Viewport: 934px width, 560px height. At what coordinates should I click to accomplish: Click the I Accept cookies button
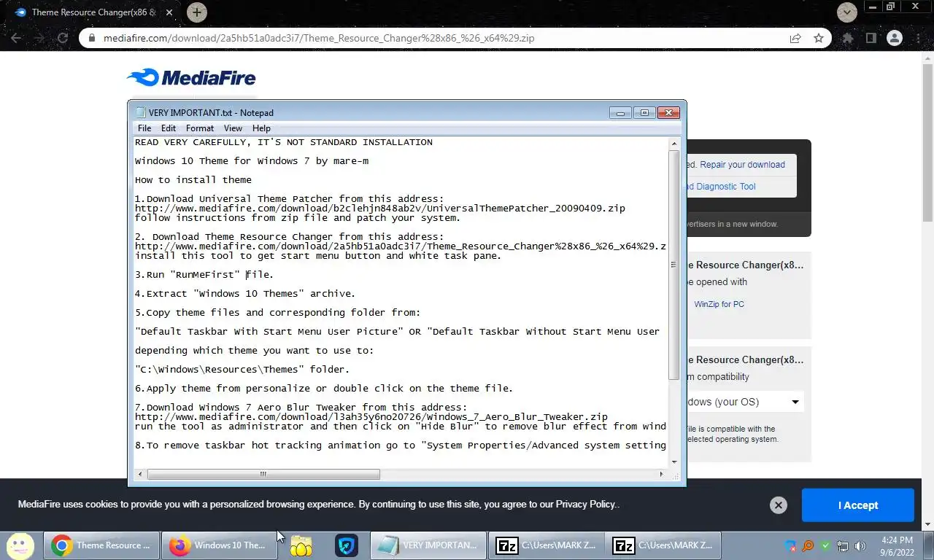pos(858,505)
